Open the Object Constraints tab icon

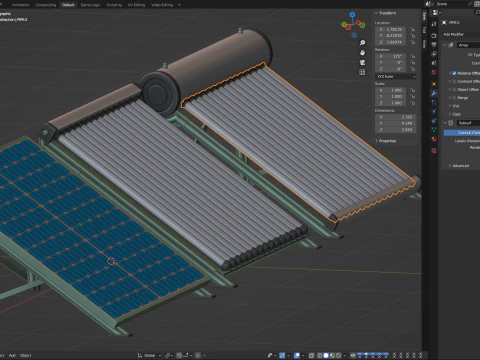(x=434, y=120)
